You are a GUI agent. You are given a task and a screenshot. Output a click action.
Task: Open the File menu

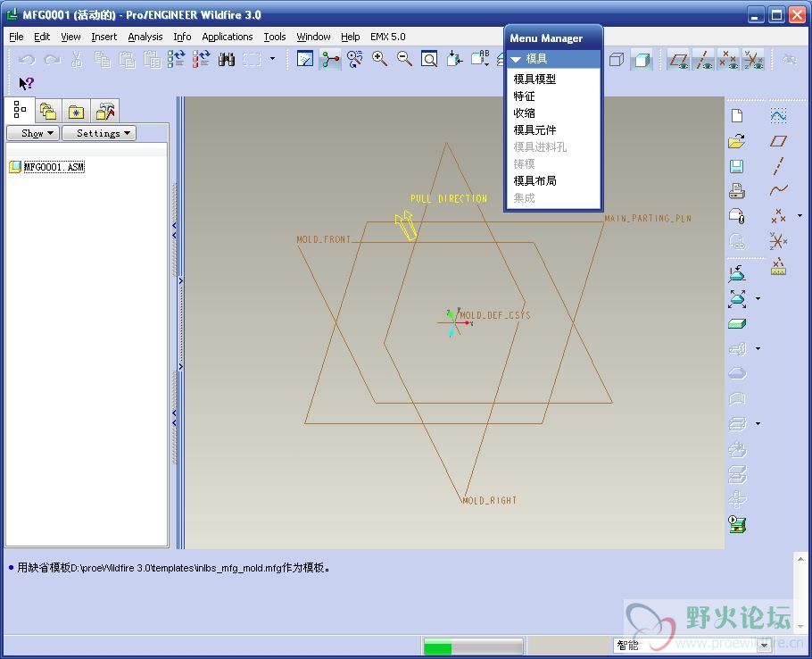pos(16,37)
